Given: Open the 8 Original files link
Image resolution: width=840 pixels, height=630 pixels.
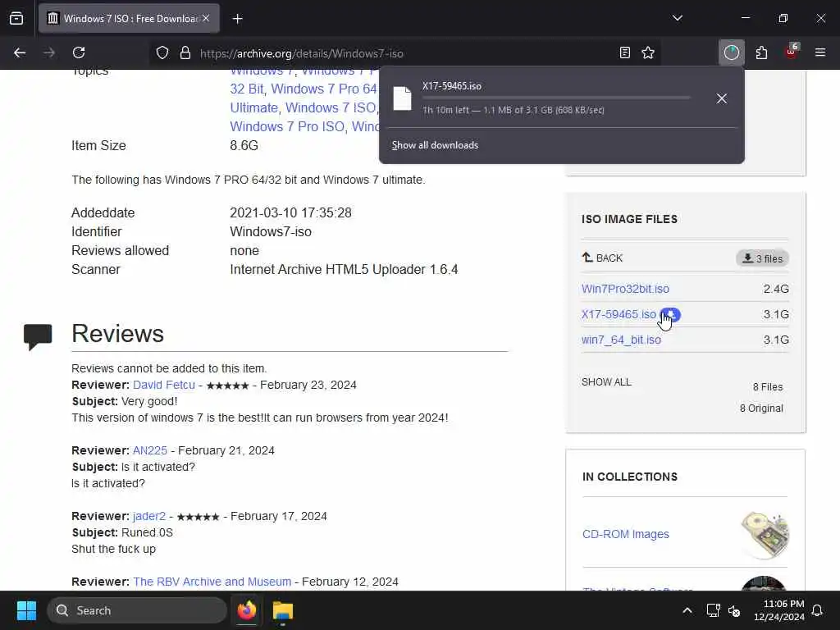Looking at the screenshot, I should (x=761, y=409).
